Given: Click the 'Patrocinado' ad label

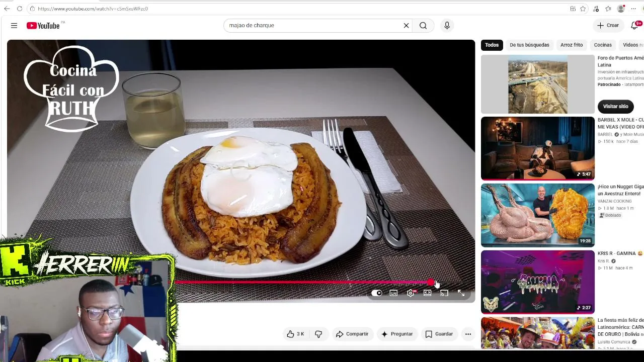Looking at the screenshot, I should tap(609, 84).
